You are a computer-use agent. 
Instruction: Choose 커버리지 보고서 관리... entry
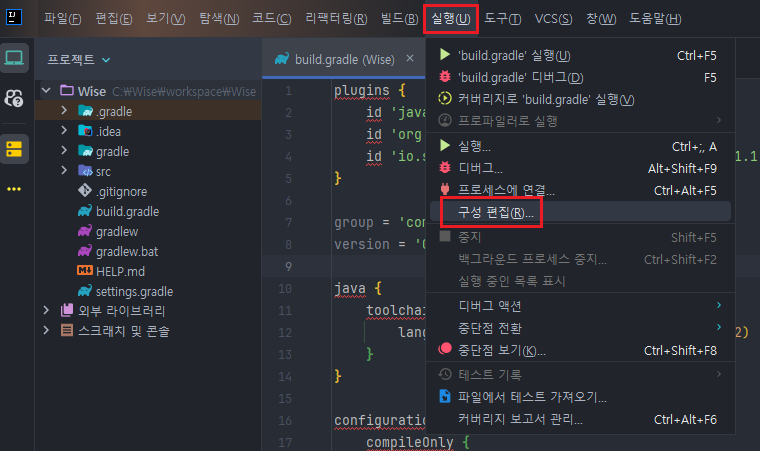click(580, 419)
